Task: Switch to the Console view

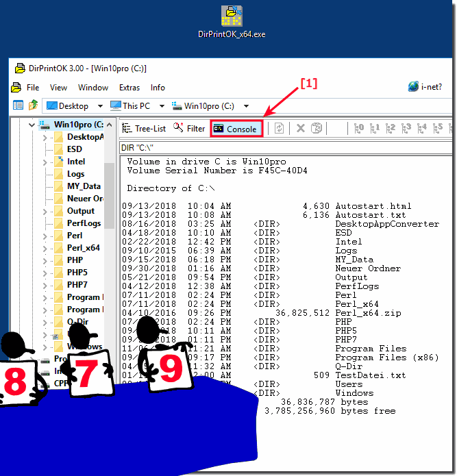Action: point(236,129)
